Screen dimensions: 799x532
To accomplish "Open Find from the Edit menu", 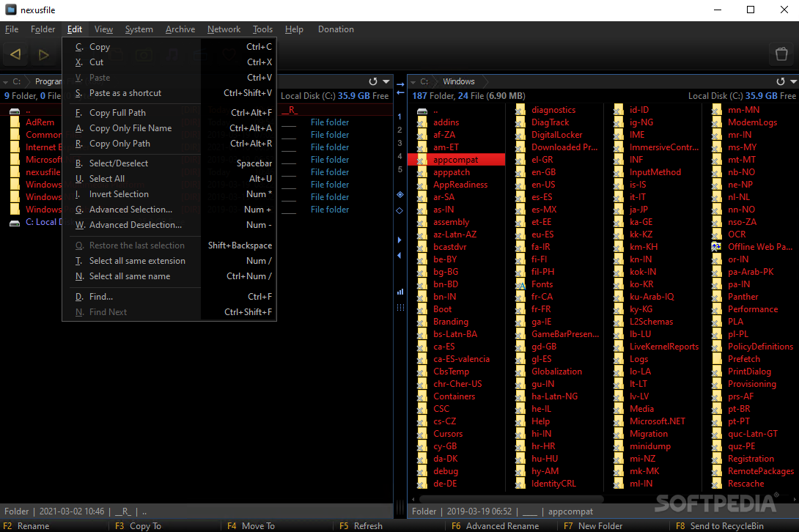I will [169, 297].
